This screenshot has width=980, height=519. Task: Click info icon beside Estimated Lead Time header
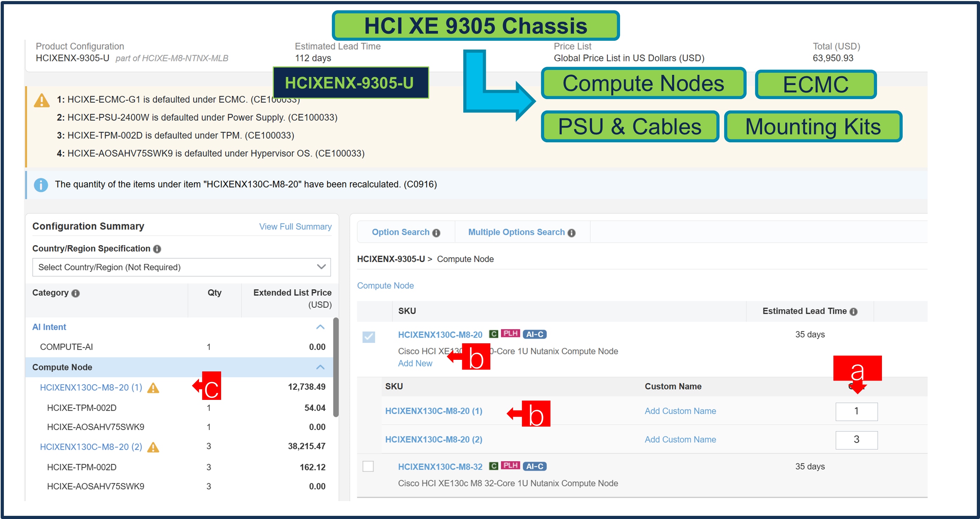click(853, 312)
